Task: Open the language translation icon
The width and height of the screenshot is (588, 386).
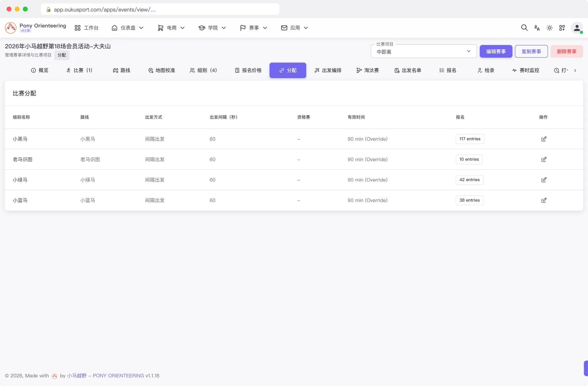Action: [x=537, y=28]
